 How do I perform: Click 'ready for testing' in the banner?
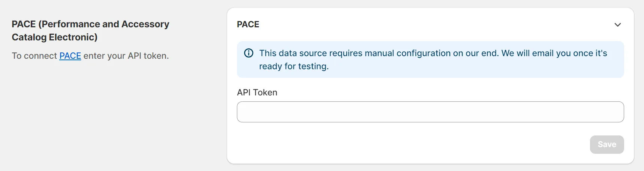pyautogui.click(x=294, y=66)
